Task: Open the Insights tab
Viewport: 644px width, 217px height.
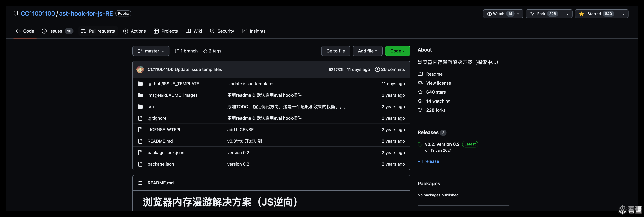Action: tap(254, 31)
